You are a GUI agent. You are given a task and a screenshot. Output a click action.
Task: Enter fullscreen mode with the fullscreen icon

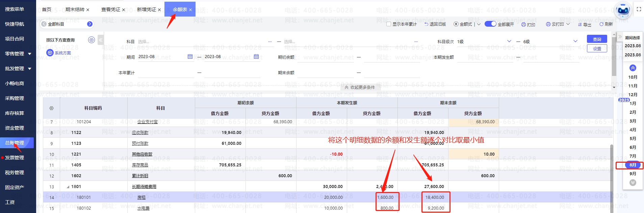(639, 9)
